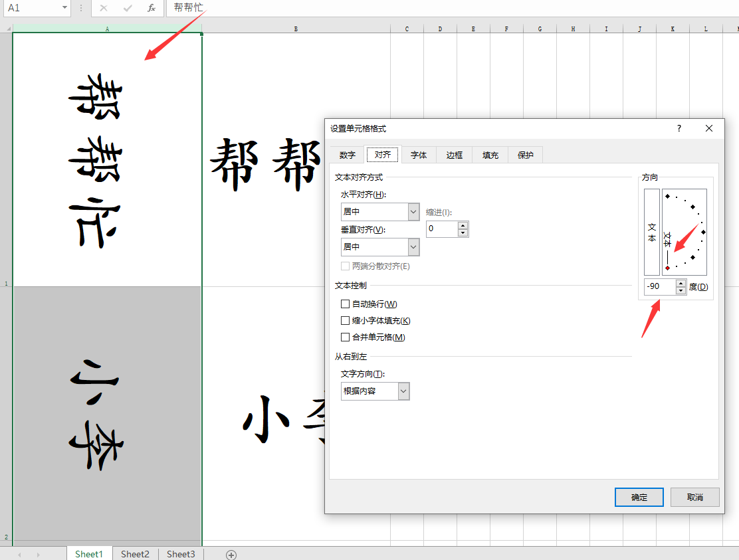Open the vertical alignment combo box
739x560 pixels.
tap(380, 247)
